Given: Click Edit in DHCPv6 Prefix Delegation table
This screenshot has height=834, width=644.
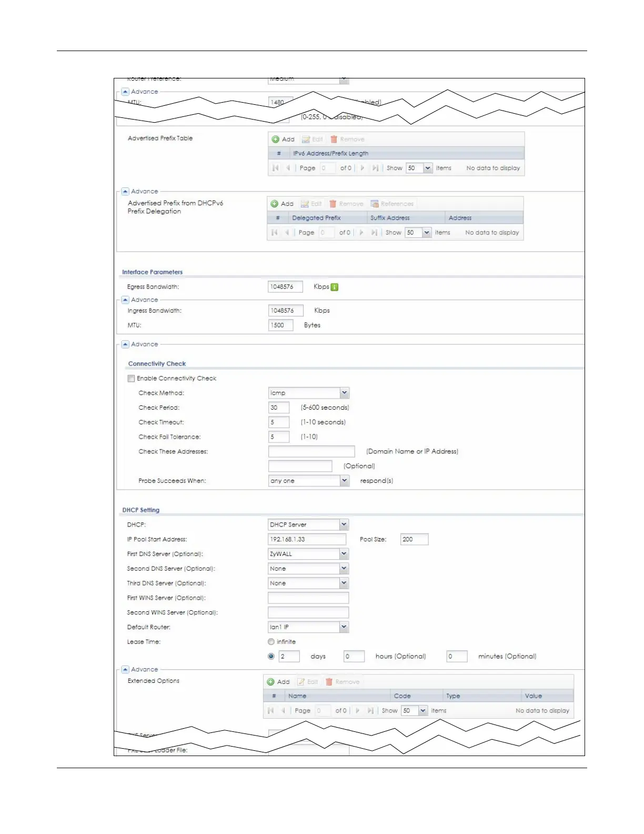Looking at the screenshot, I should 311,204.
